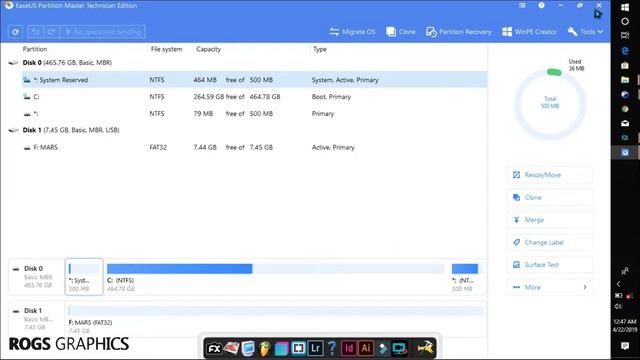This screenshot has width=640, height=360.
Task: Open Microsoft Store bag icon on taskbar
Action: point(625,65)
